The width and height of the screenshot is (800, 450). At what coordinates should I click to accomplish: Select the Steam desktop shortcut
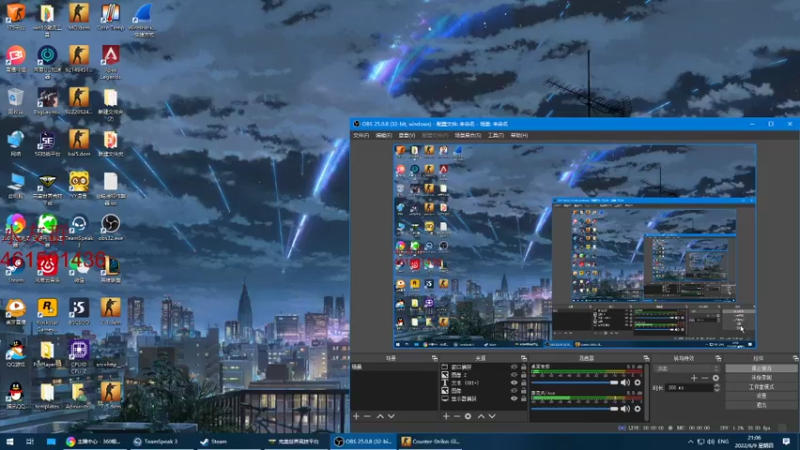15,270
